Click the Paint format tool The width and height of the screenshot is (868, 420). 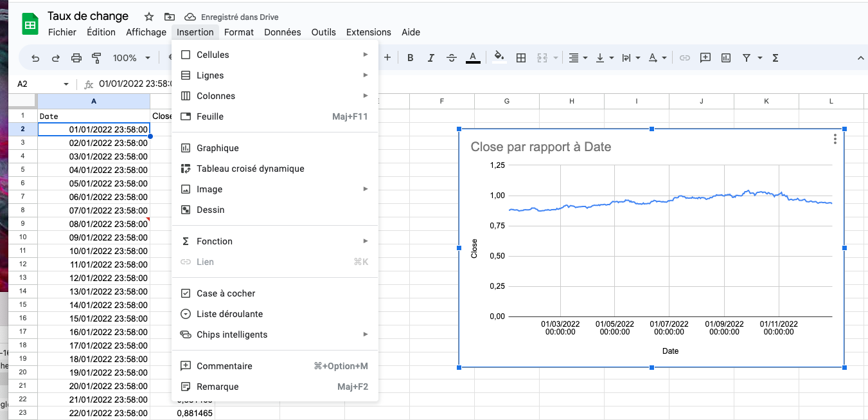[x=97, y=57]
